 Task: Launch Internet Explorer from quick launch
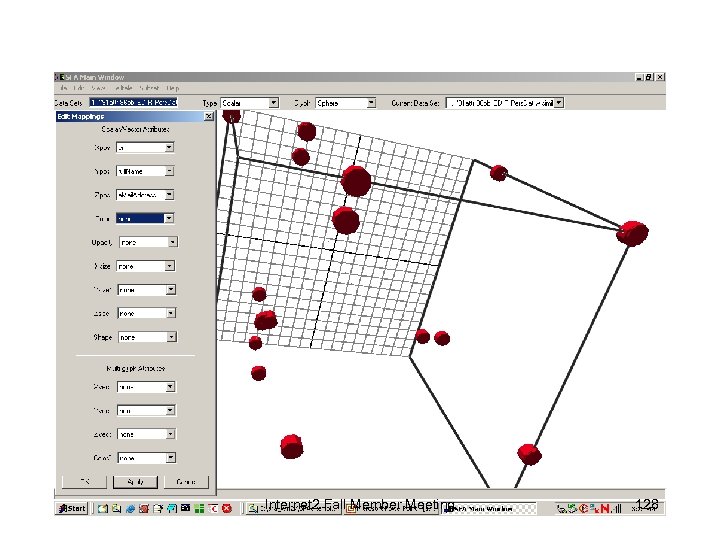[x=130, y=508]
